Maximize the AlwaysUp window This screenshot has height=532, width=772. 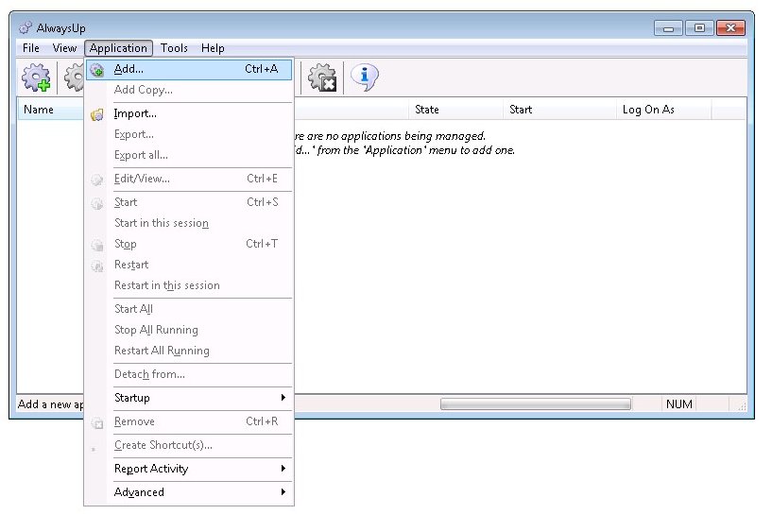coord(699,28)
